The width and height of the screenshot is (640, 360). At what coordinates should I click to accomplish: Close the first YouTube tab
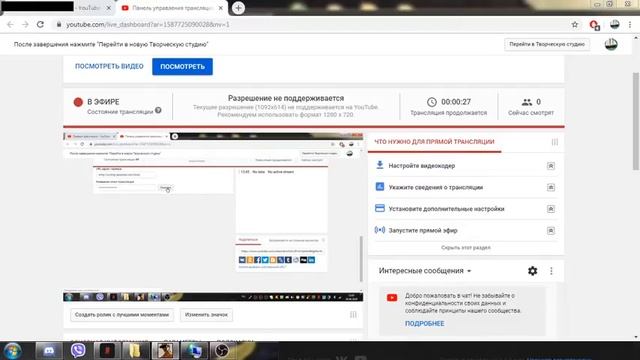click(x=109, y=8)
